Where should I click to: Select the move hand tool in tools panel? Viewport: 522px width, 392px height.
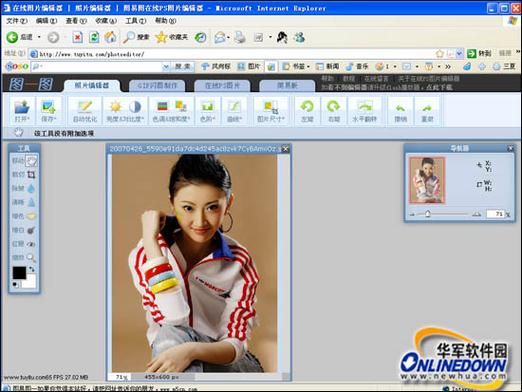(x=31, y=161)
